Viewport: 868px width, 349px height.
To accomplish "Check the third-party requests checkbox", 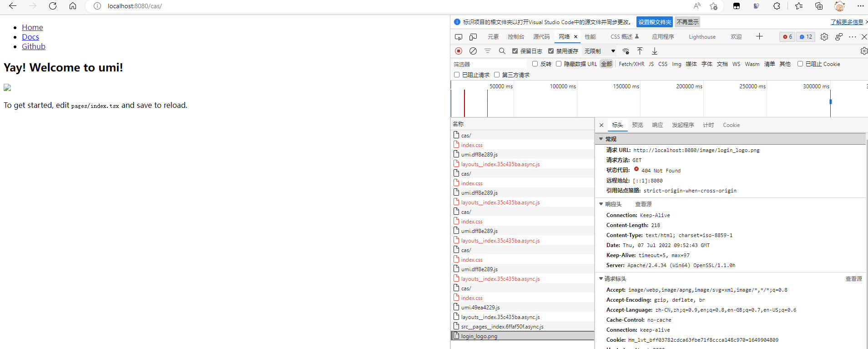I will coord(497,75).
